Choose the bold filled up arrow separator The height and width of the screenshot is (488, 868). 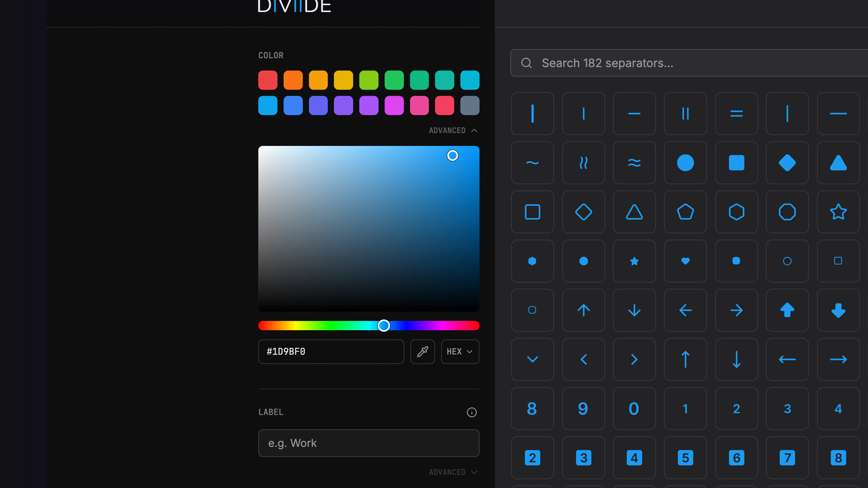click(x=787, y=310)
